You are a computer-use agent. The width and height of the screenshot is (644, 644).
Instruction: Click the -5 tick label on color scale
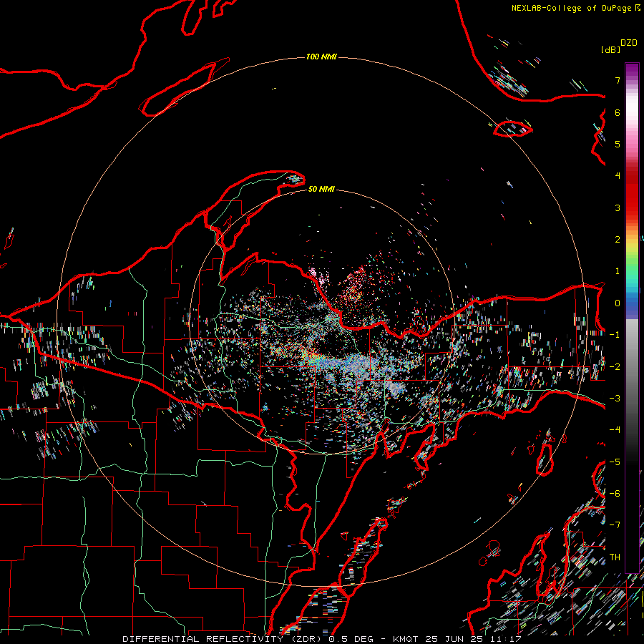pyautogui.click(x=615, y=462)
